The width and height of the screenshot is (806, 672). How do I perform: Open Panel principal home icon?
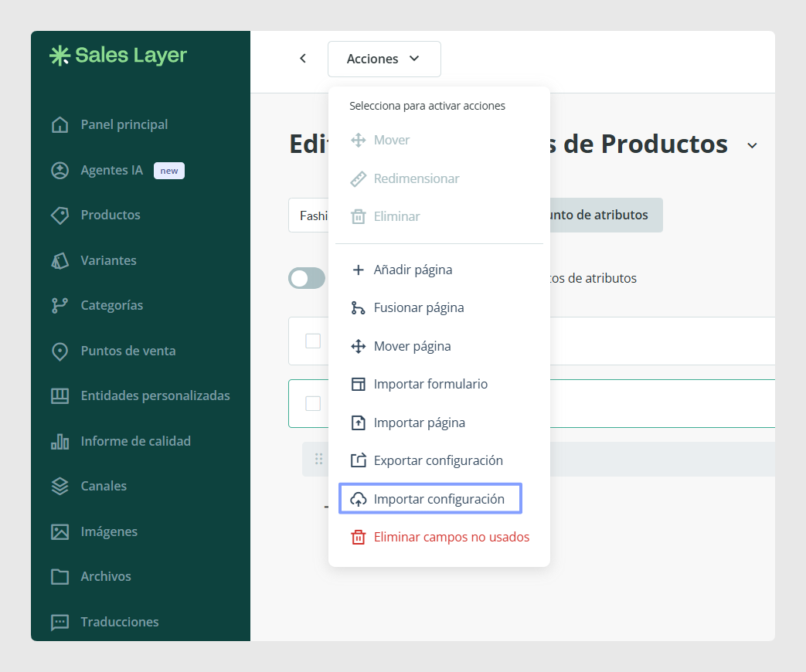coord(60,125)
